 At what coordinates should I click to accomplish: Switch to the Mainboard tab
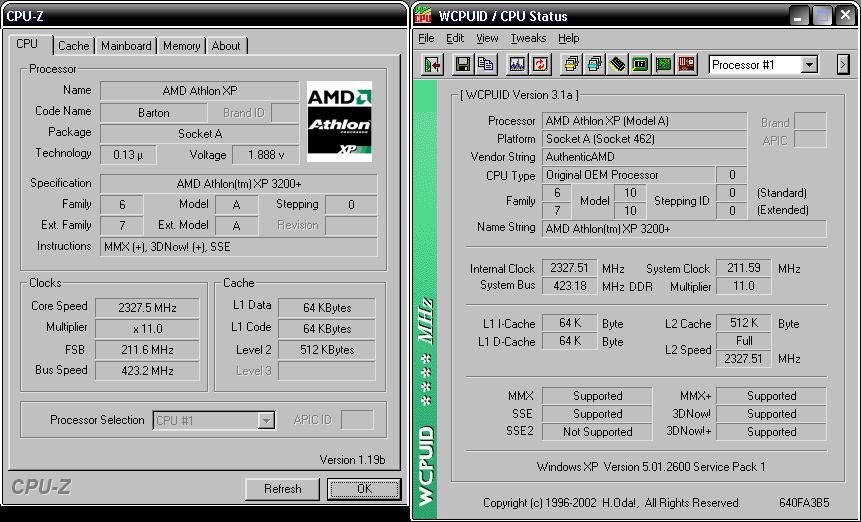(x=126, y=46)
